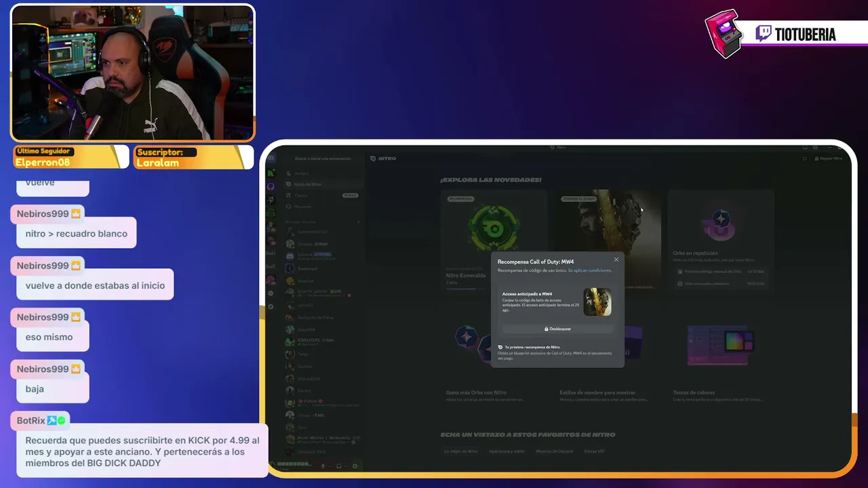868x488 pixels.
Task: Click the 'Acceso anticipado a MW4' heading
Action: 527,294
